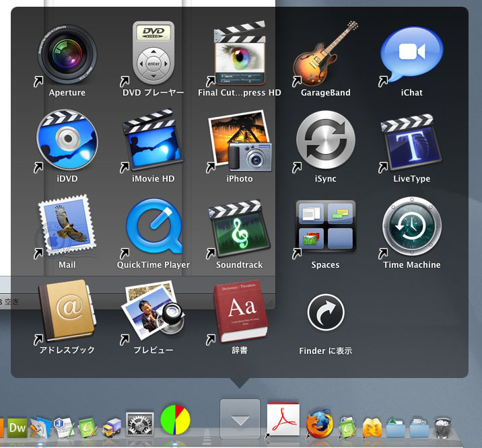
Task: Open iChat from the stack
Action: 411,54
